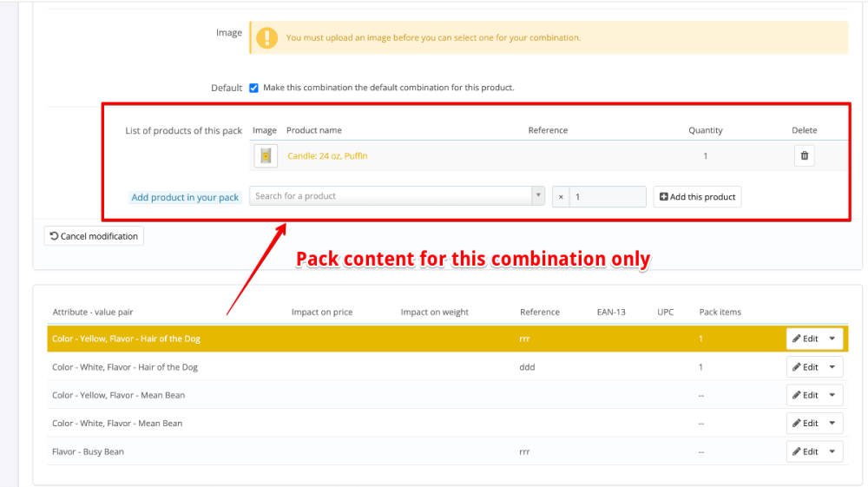This screenshot has width=868, height=487.
Task: Expand dropdown for Yellow Mean Bean row
Action: pos(832,395)
